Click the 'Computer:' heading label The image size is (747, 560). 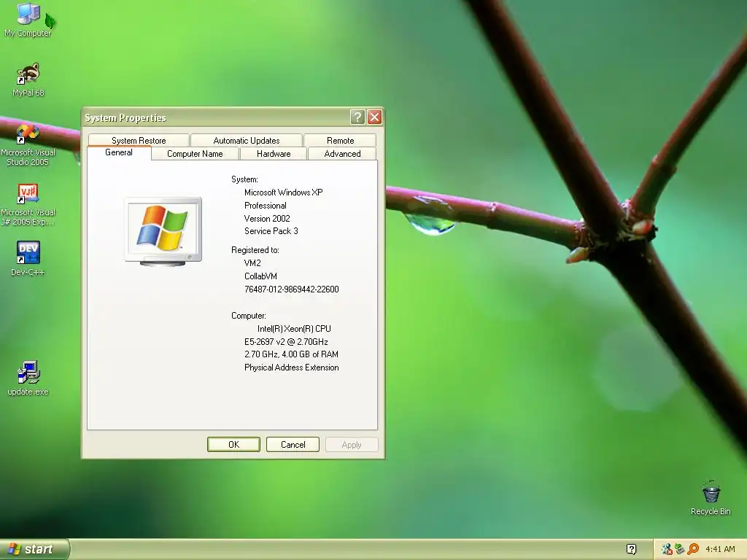tap(249, 316)
